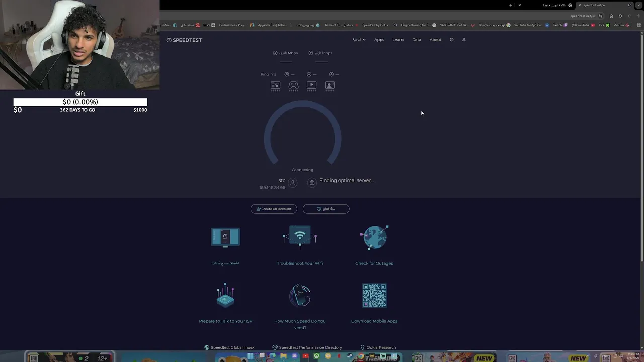Click the upload ping icon
The image size is (644, 362).
pyautogui.click(x=331, y=74)
